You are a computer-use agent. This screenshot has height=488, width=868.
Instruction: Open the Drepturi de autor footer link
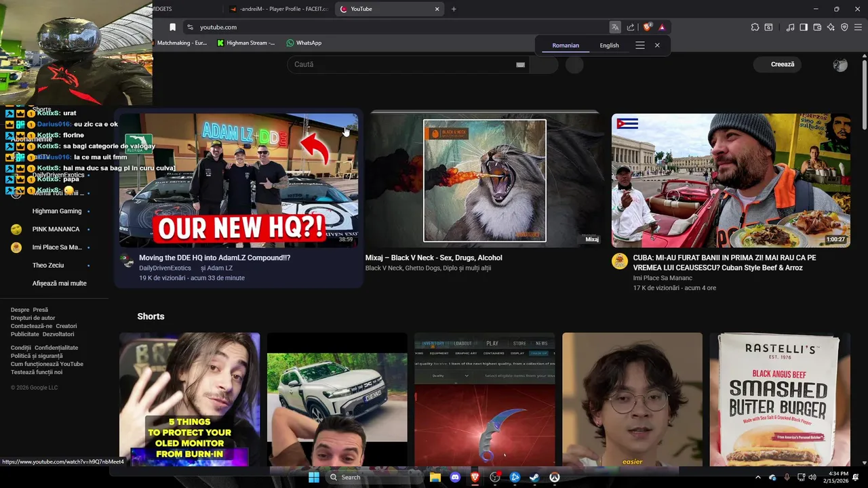click(33, 318)
